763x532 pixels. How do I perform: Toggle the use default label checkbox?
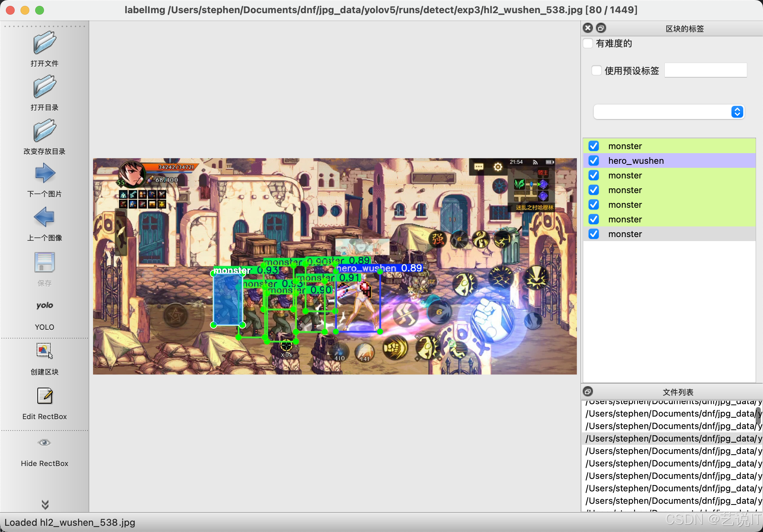(x=596, y=70)
